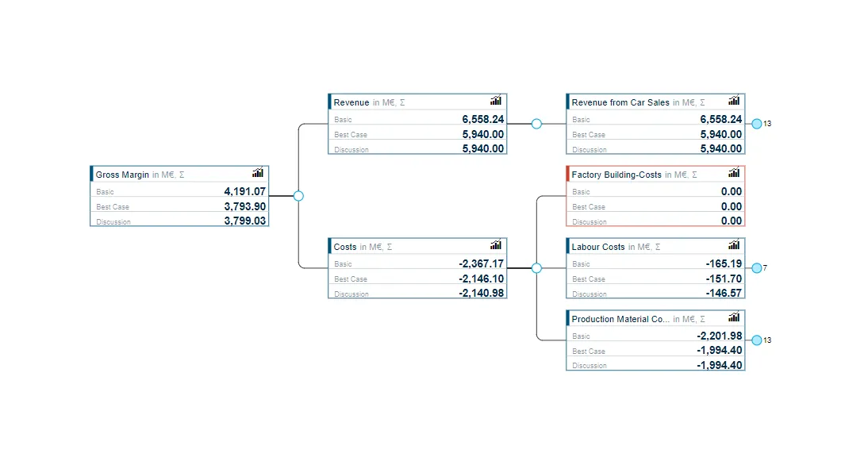This screenshot has height=465, width=868.
Task: Expand 13 children of Revenue from Car Sales
Action: point(757,124)
